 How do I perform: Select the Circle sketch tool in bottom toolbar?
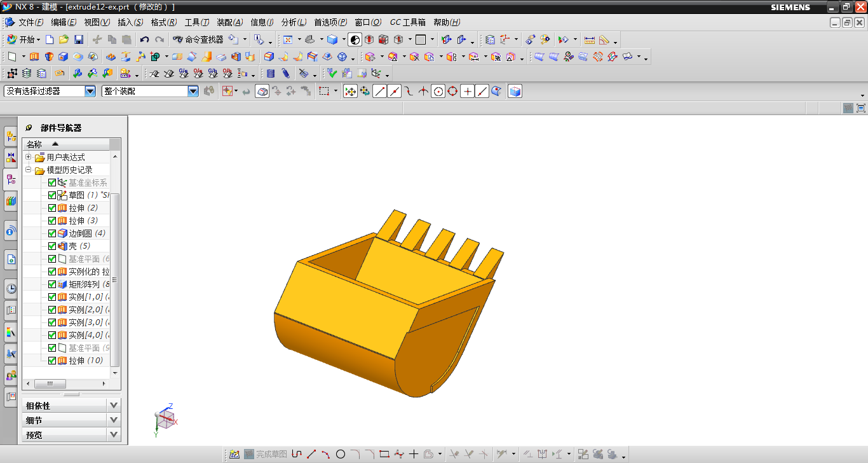[x=341, y=454]
